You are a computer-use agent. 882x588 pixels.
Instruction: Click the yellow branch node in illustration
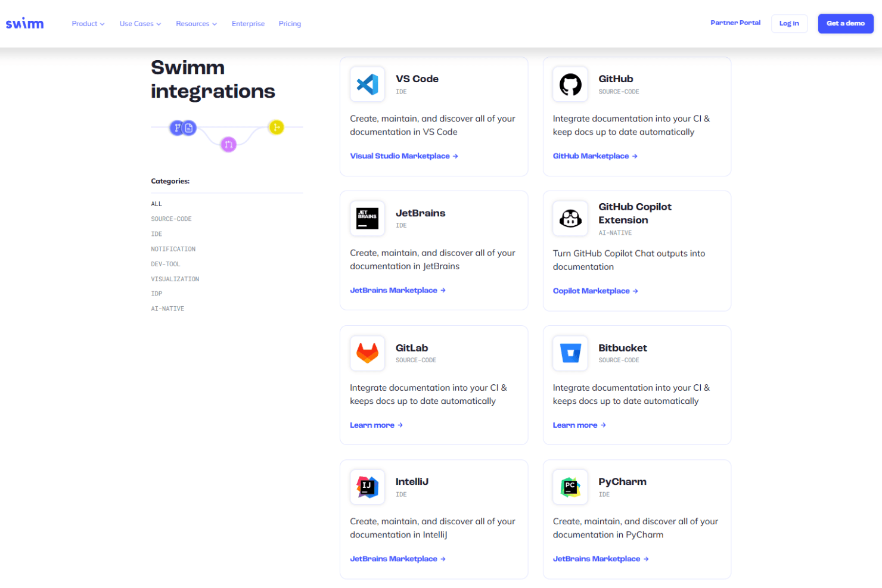click(276, 127)
